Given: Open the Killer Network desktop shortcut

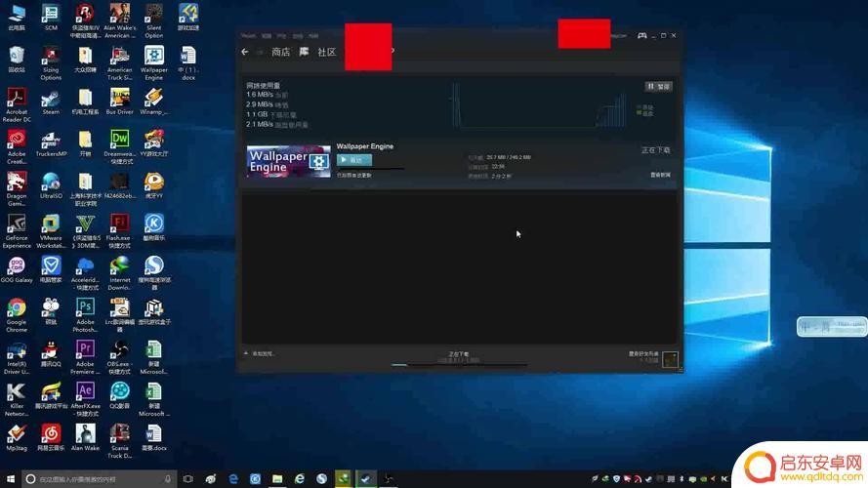Looking at the screenshot, I should pyautogui.click(x=17, y=399).
